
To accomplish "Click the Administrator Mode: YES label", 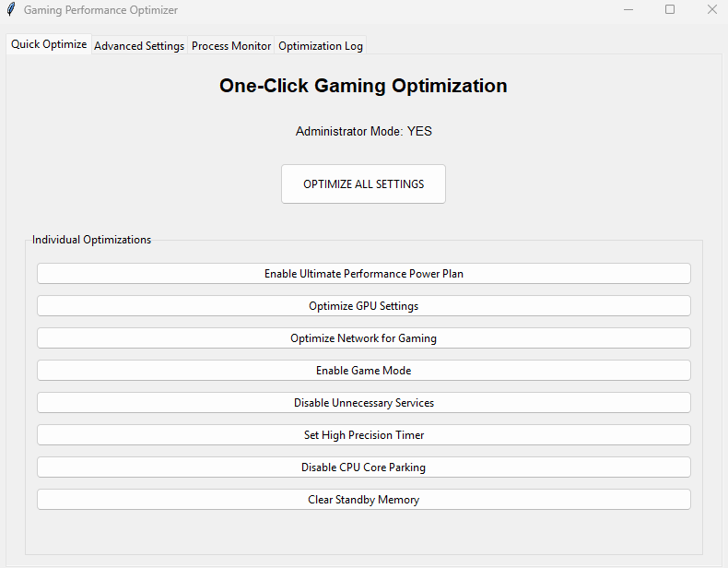I will 363,132.
